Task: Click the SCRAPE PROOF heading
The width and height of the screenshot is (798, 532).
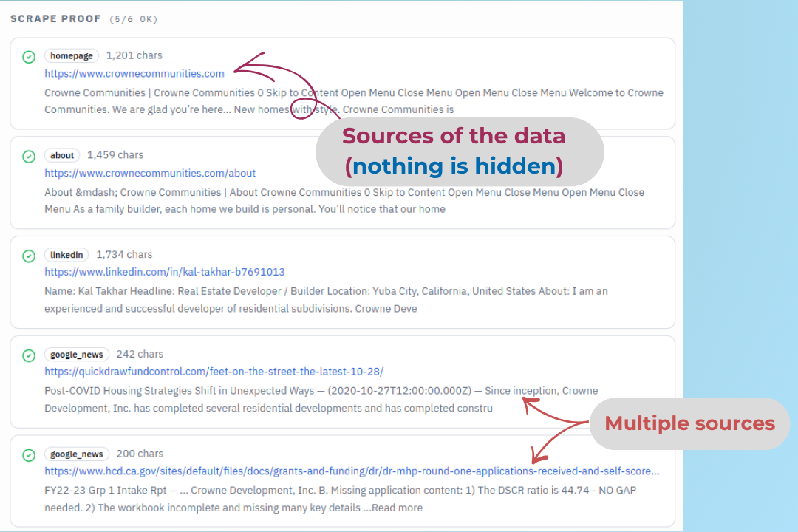Action: click(x=55, y=18)
